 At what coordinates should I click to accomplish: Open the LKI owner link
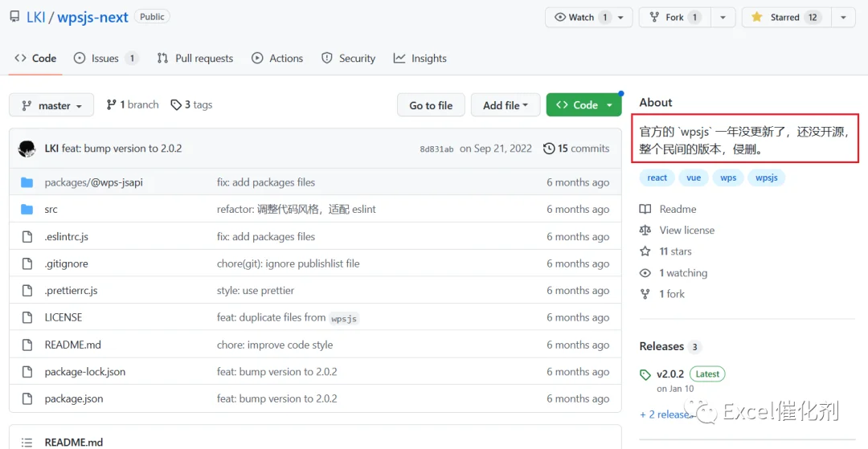(x=36, y=17)
